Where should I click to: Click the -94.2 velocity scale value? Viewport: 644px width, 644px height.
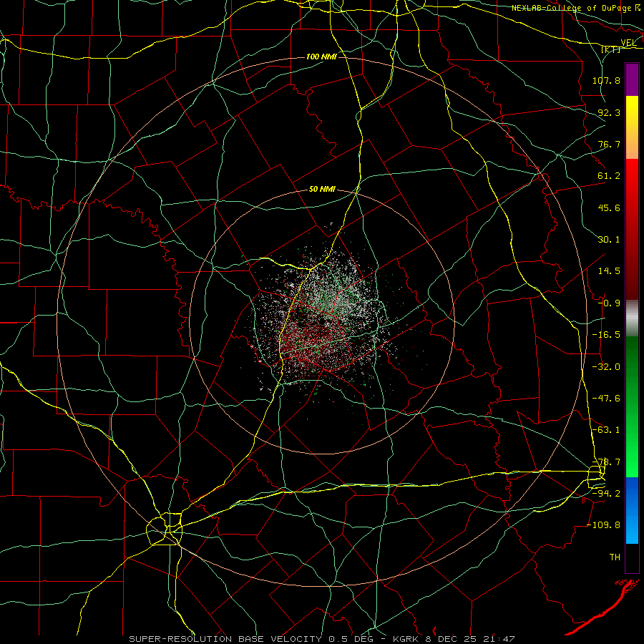(x=606, y=493)
